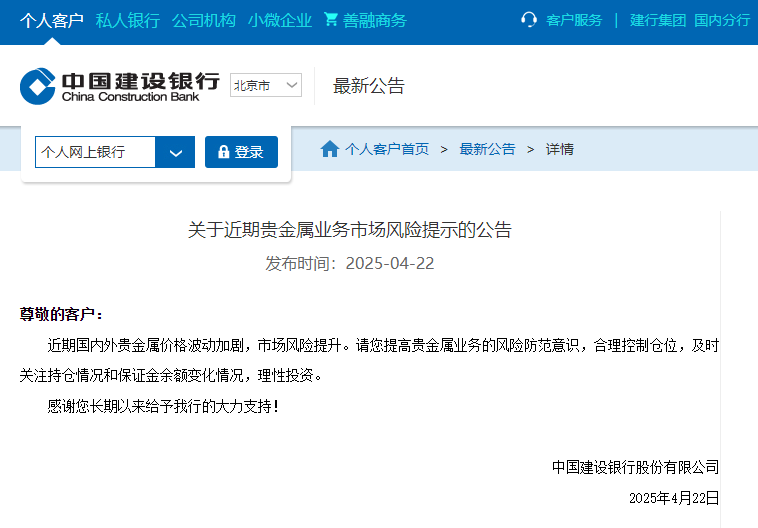Go to 个人客户首页 breadcrumb link

point(387,149)
